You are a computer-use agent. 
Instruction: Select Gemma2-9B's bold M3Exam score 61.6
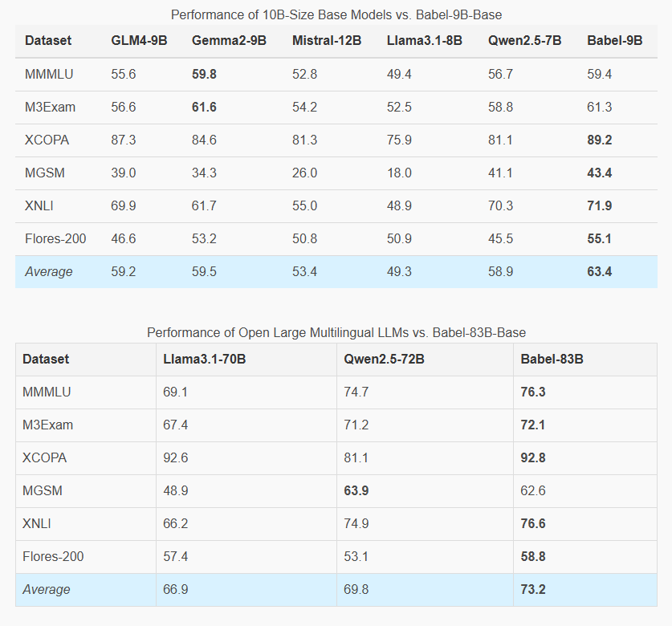tap(204, 107)
